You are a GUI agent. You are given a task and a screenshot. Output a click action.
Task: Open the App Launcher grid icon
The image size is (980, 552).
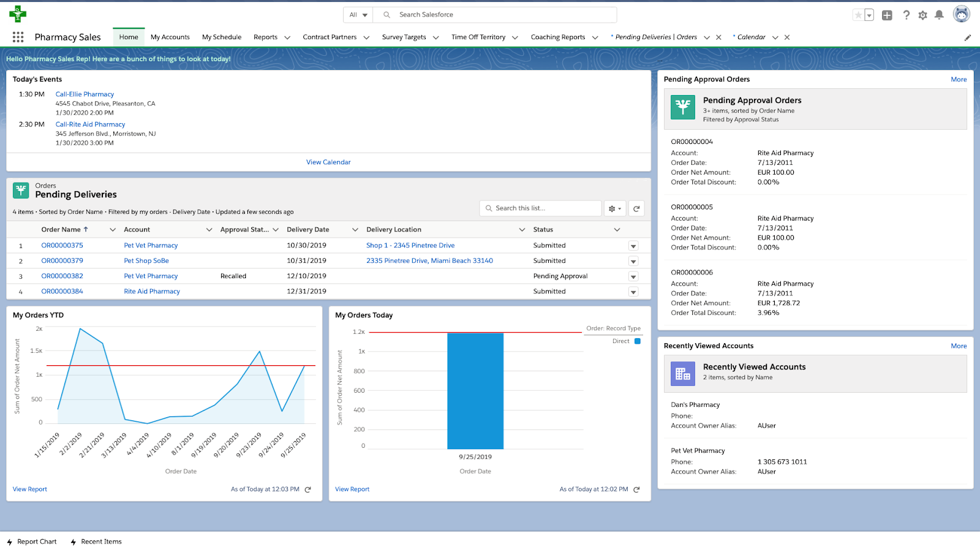point(18,37)
